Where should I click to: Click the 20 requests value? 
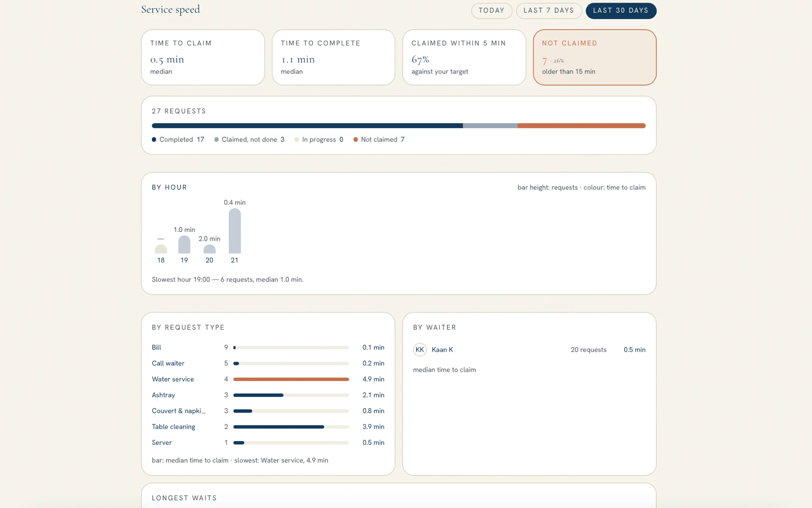coord(589,350)
